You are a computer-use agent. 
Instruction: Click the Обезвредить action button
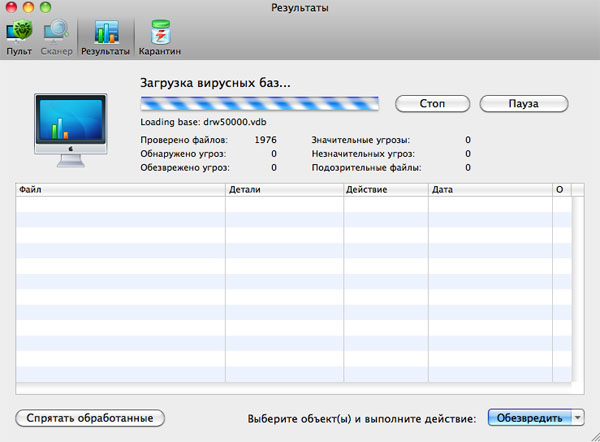(x=530, y=418)
